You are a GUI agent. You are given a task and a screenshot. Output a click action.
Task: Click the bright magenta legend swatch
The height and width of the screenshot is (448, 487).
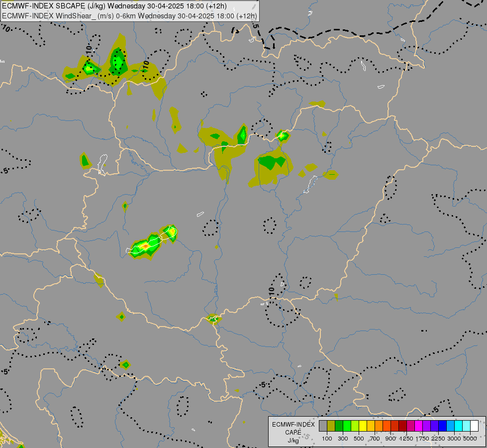[418, 426]
